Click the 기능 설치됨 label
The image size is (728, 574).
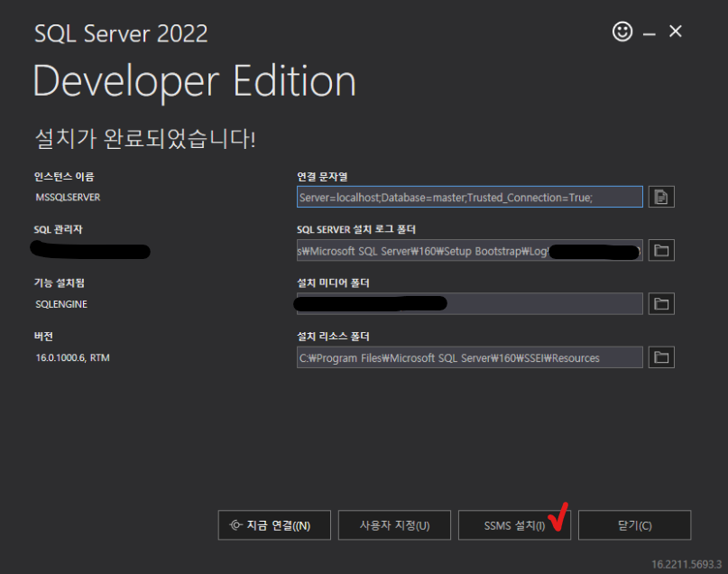(60, 282)
